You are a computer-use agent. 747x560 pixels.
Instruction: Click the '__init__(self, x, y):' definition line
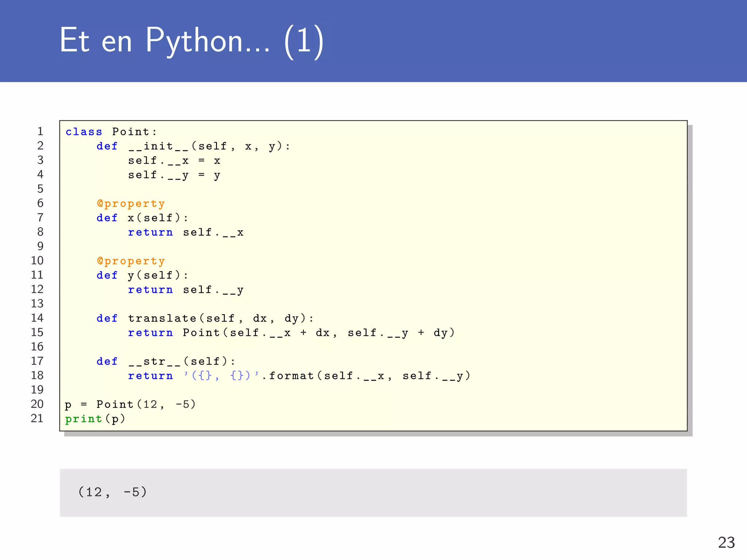193,146
